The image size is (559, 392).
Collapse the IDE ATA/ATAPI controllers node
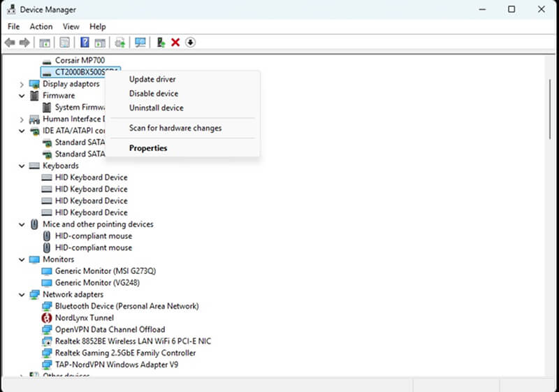[22, 131]
